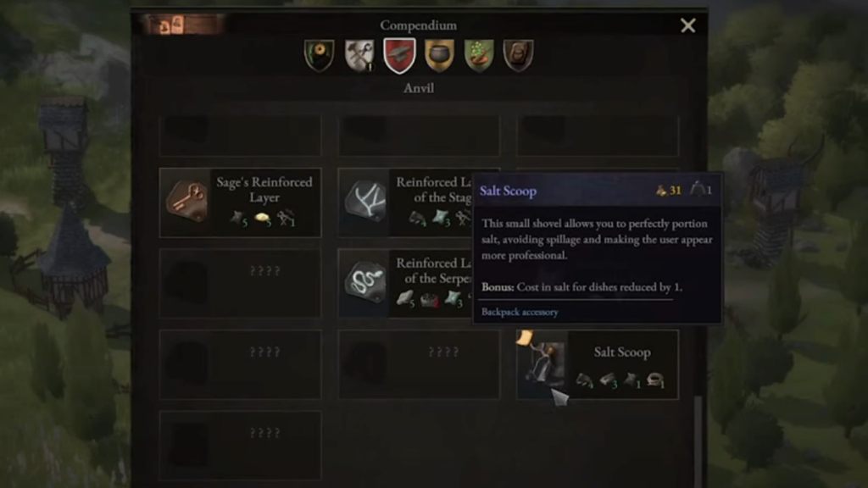868x488 pixels.
Task: Click the Sage's Reinforced Layer key icon
Action: (x=186, y=201)
